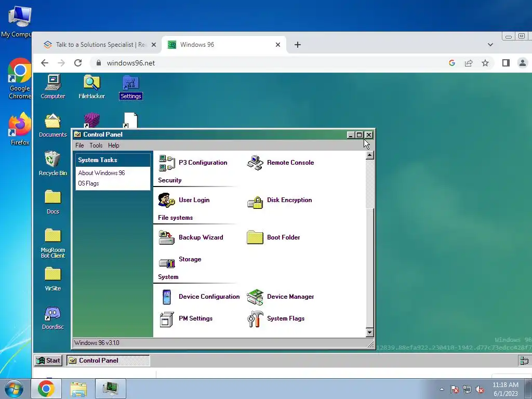Click the muted volume tray icon
532x399 pixels.
[480, 390]
